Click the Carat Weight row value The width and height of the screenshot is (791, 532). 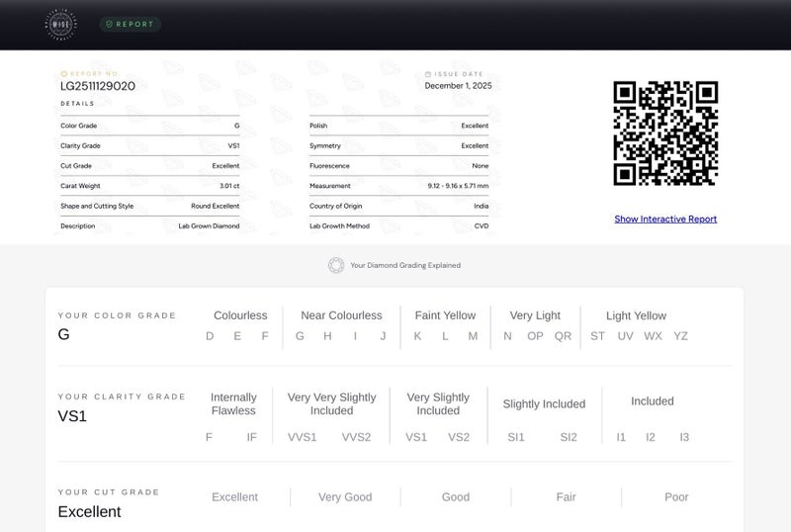229,186
